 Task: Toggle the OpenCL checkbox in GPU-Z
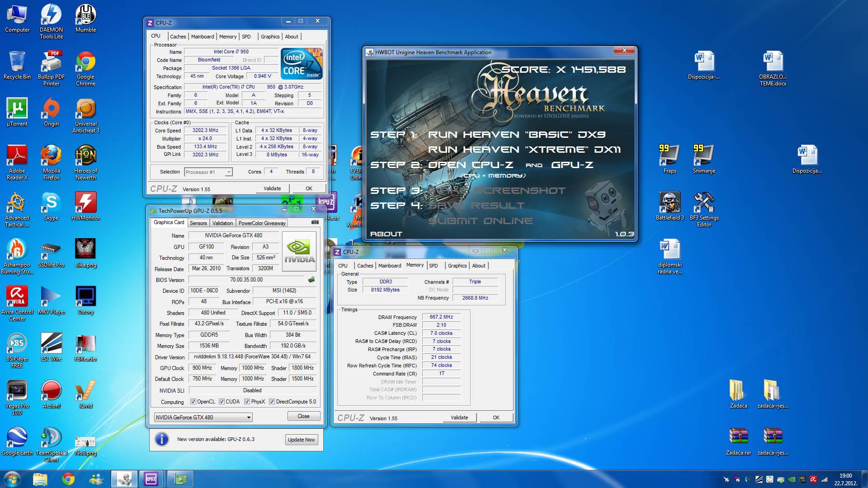tap(193, 401)
